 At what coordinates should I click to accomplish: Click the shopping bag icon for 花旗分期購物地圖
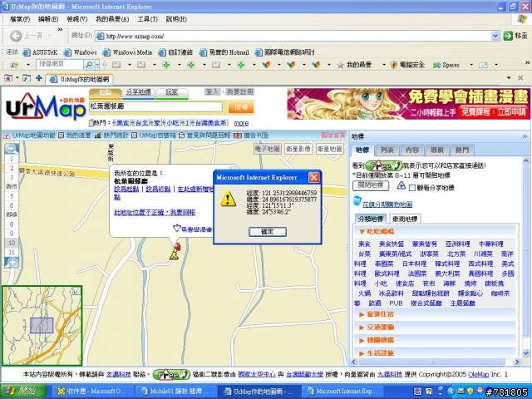(357, 200)
